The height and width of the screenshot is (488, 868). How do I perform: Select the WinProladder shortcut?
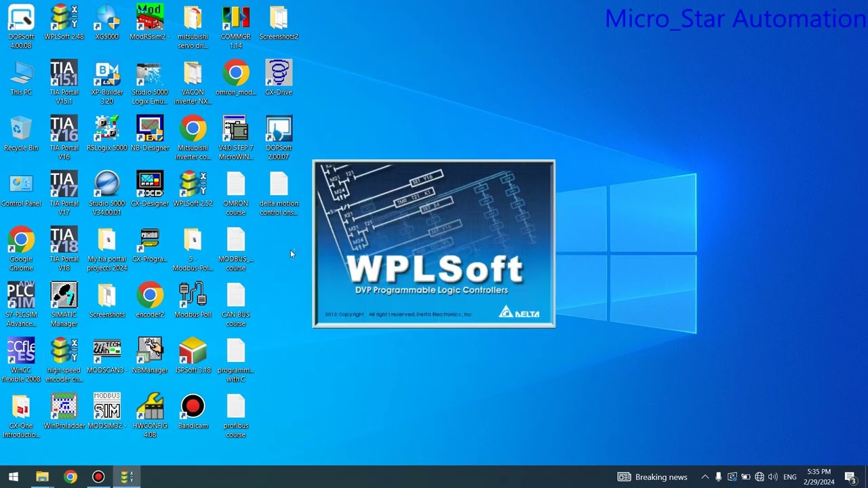click(64, 411)
